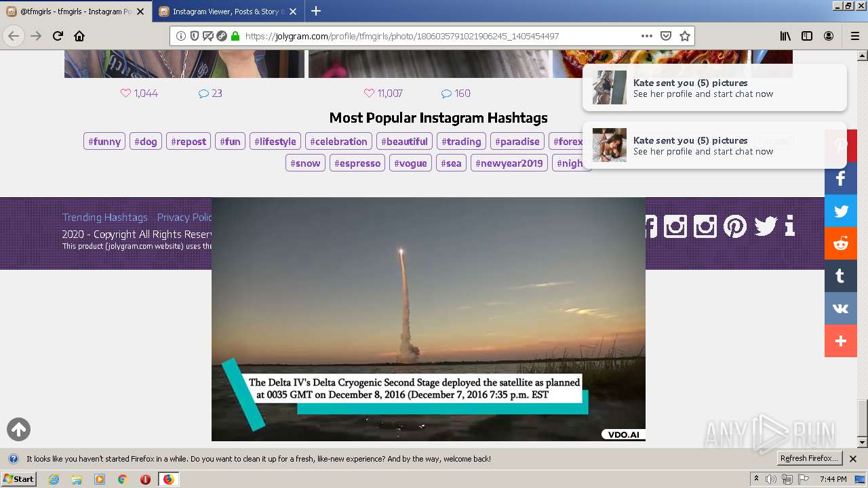Viewport: 868px width, 488px height.
Task: Open second Kate sent you pictures notification
Action: [715, 145]
